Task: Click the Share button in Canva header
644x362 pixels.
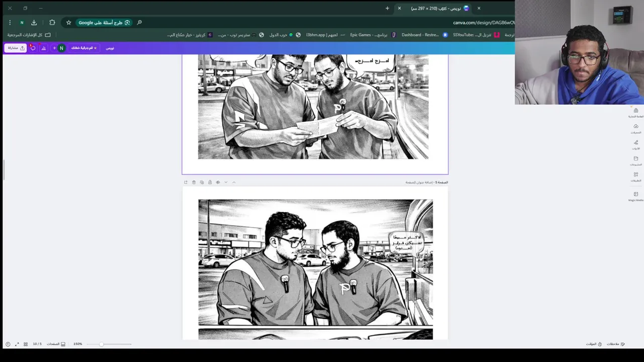Action: pyautogui.click(x=16, y=48)
